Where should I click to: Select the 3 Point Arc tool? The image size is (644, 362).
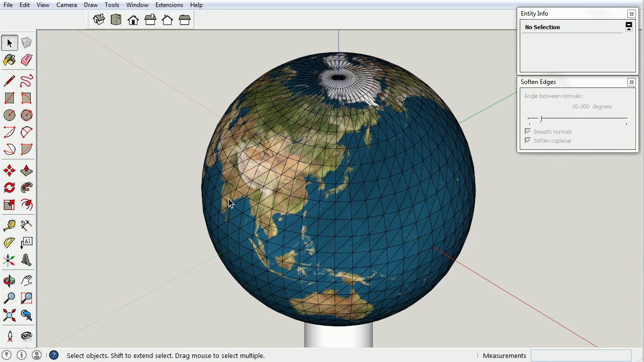(9, 149)
